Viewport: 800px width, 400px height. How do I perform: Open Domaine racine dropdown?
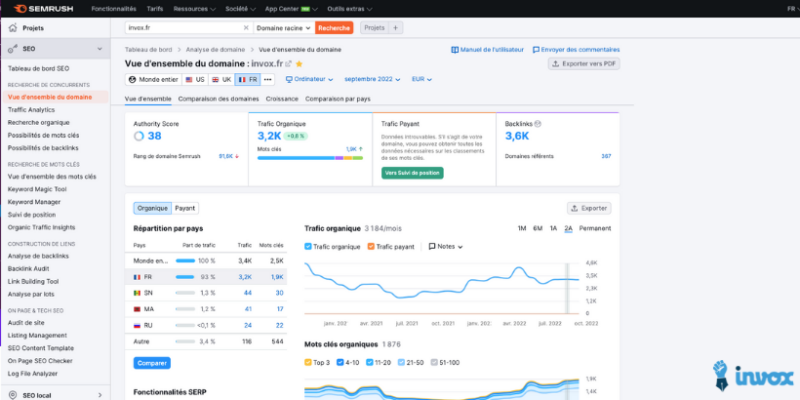(284, 28)
